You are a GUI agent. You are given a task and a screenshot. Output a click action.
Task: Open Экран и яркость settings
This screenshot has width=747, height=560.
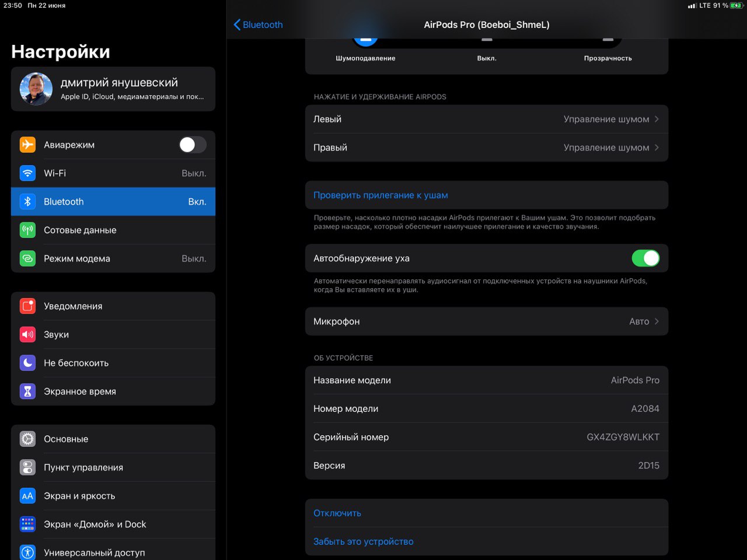pyautogui.click(x=113, y=496)
